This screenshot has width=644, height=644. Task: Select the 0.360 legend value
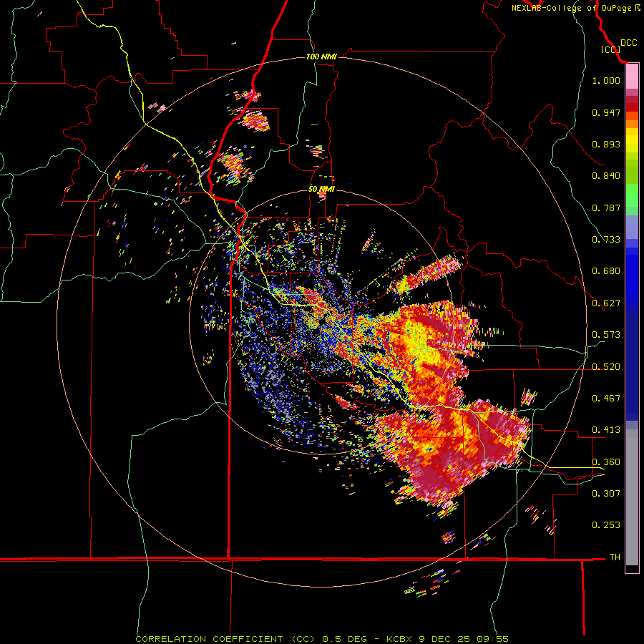606,462
